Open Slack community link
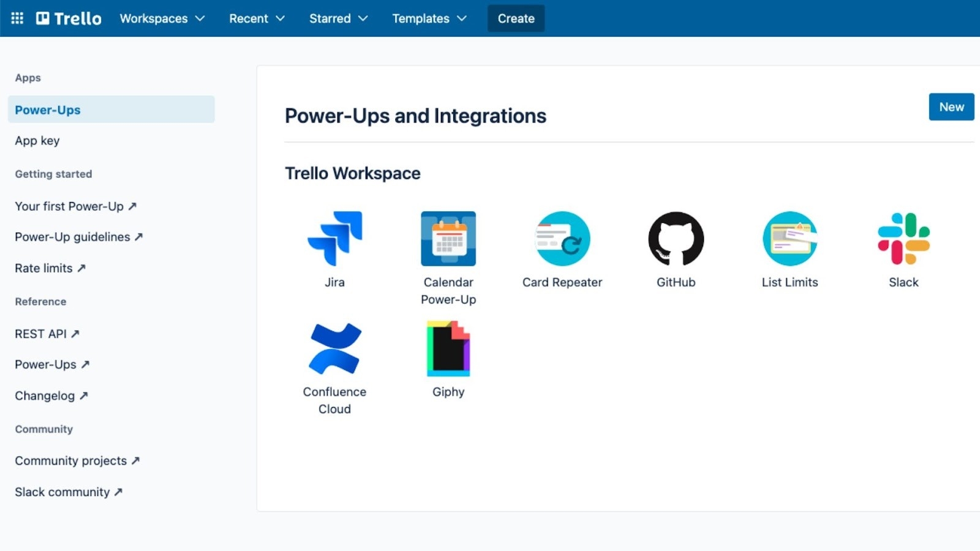This screenshot has width=980, height=551. click(x=69, y=492)
